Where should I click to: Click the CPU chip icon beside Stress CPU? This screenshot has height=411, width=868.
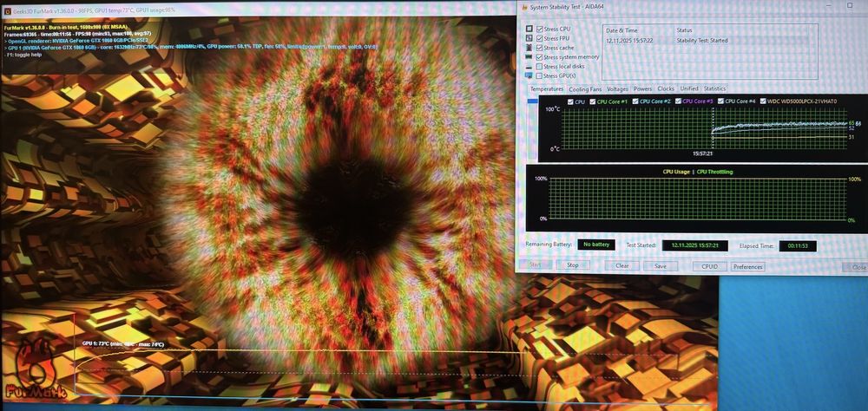[x=529, y=29]
